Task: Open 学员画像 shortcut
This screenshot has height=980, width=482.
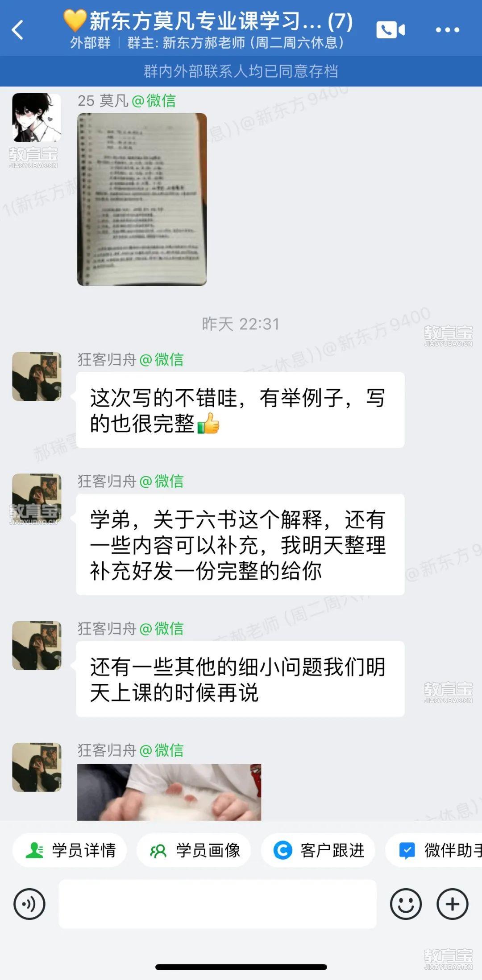Action: click(x=194, y=850)
